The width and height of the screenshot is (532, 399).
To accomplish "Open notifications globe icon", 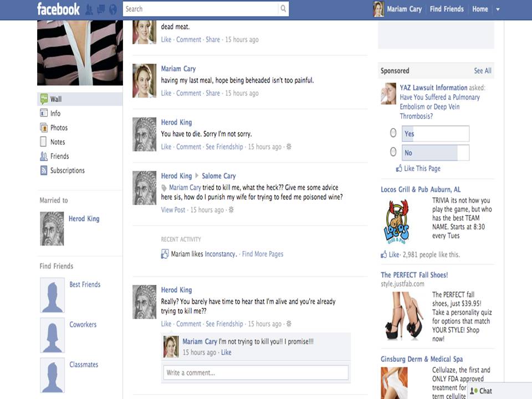I will (x=113, y=9).
